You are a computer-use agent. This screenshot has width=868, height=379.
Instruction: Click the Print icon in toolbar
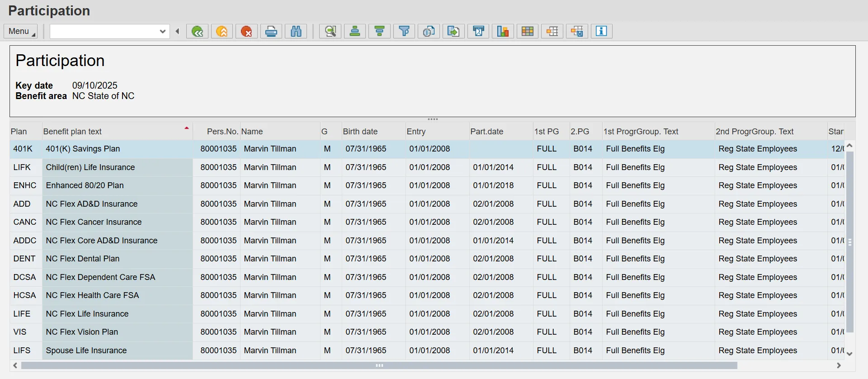(271, 31)
